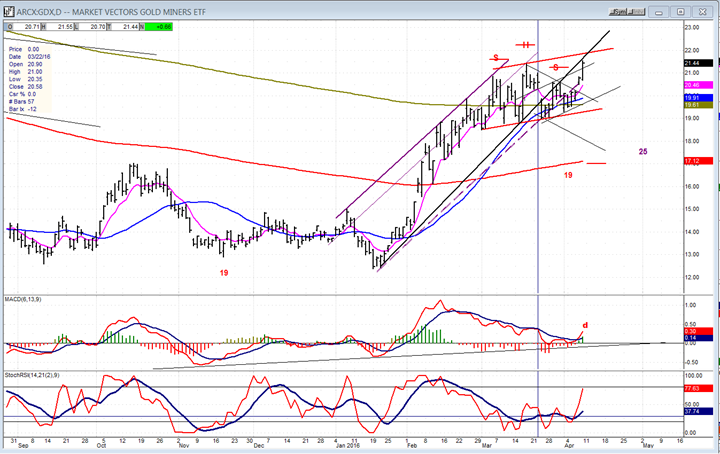Open the MACD(6,13,9) indicator label
This screenshot has height=454, width=720.
pos(32,298)
